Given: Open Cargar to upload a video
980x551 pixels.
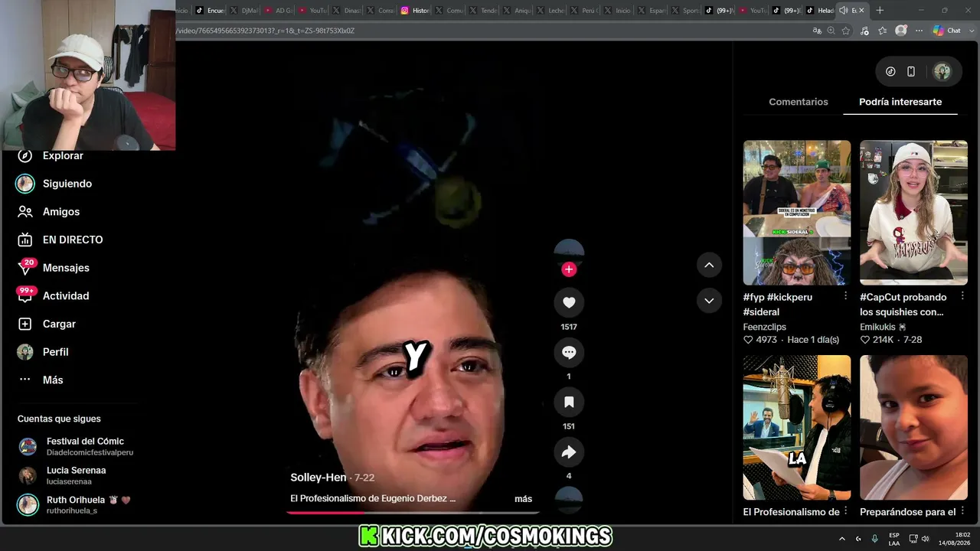Looking at the screenshot, I should coord(47,324).
